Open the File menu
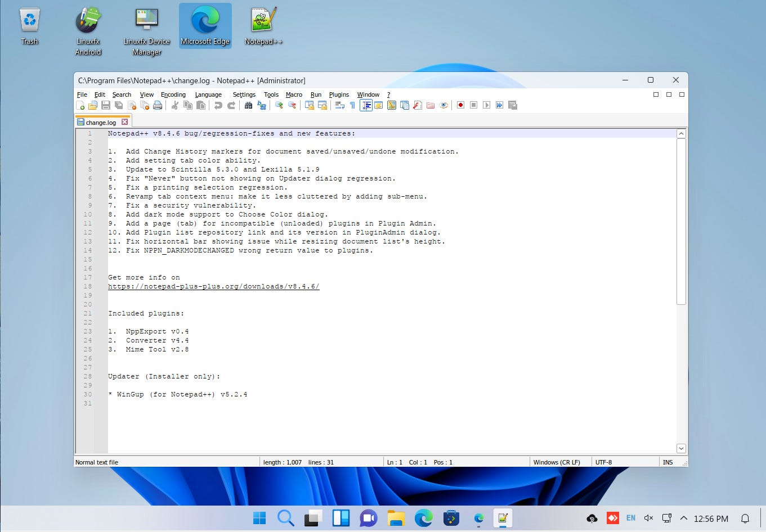This screenshot has height=532, width=766. click(82, 94)
